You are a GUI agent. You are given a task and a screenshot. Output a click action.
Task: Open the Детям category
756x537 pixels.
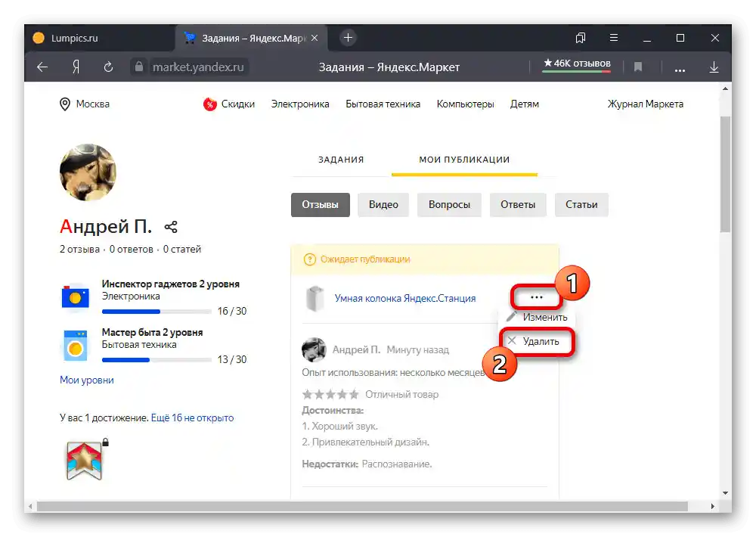[525, 104]
